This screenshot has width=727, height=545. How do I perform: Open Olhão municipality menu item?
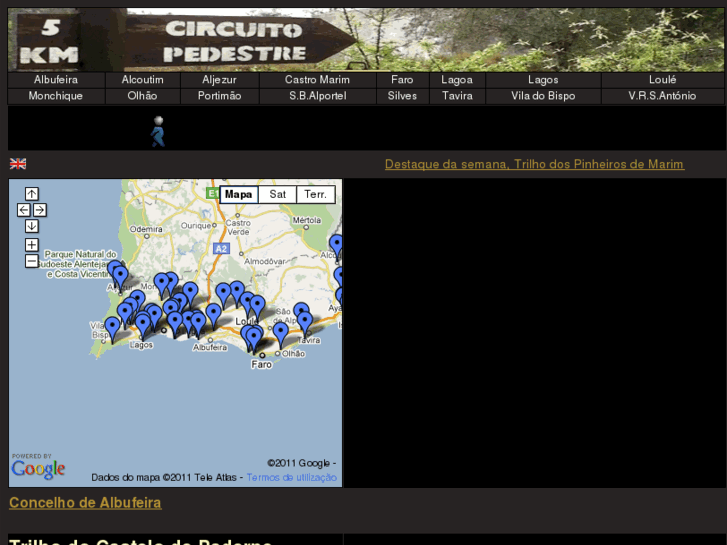(142, 96)
